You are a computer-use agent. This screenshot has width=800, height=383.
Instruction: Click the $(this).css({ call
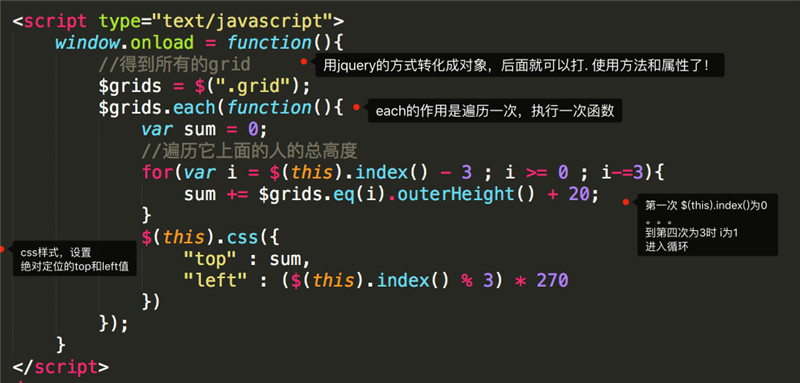(x=211, y=237)
